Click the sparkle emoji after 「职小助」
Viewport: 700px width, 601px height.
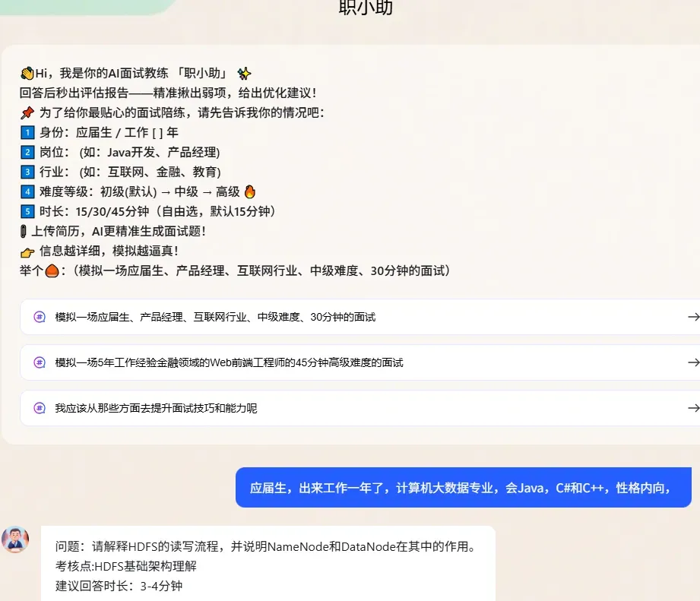click(244, 73)
